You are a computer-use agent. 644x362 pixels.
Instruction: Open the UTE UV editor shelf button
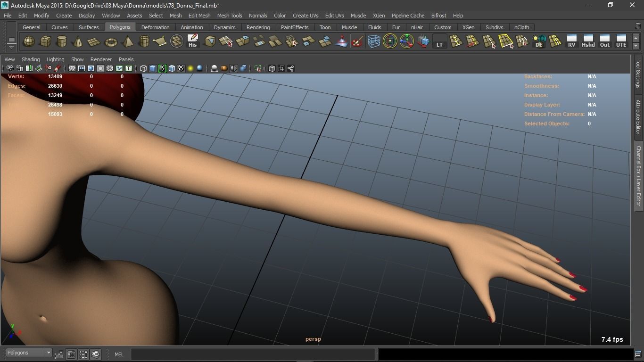621,41
